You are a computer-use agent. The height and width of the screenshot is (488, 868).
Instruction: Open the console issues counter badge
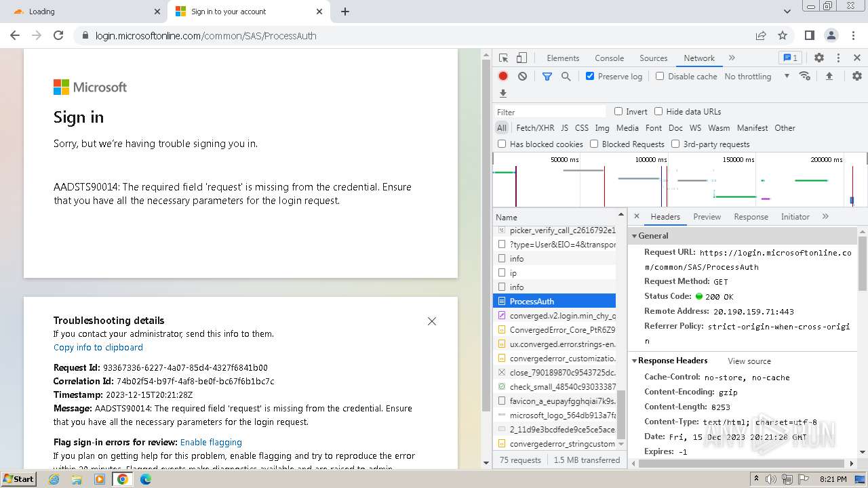(790, 58)
